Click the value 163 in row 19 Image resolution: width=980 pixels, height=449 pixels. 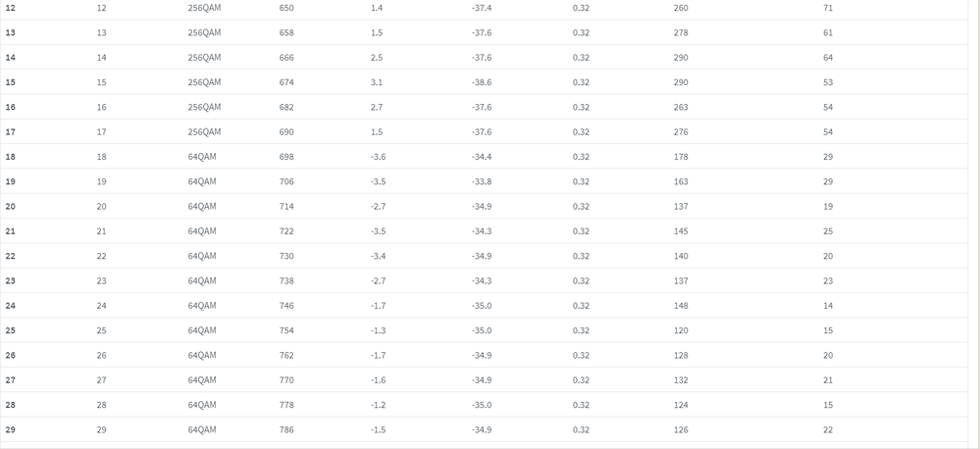681,181
